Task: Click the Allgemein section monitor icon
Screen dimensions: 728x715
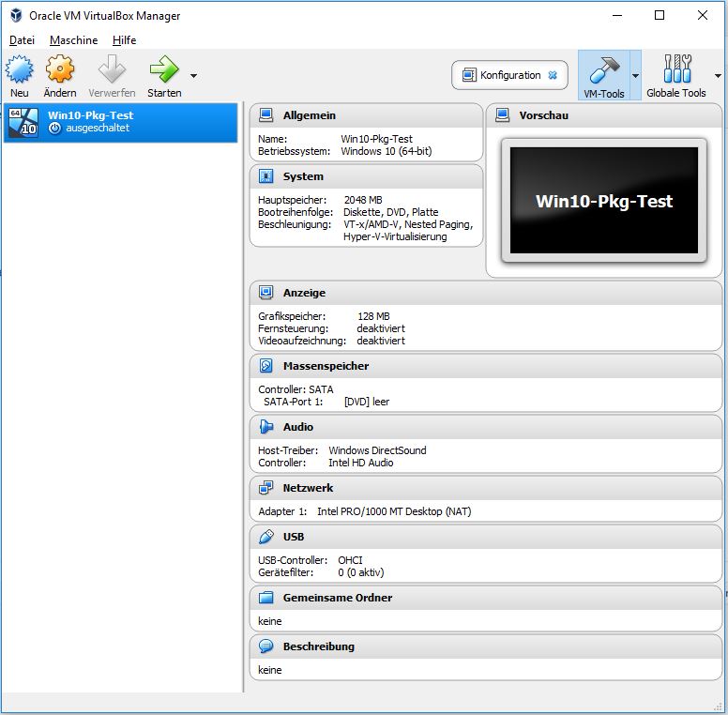Action: coord(266,115)
